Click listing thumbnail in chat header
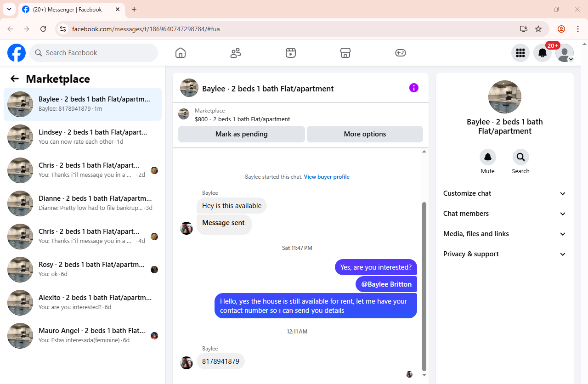 189,88
